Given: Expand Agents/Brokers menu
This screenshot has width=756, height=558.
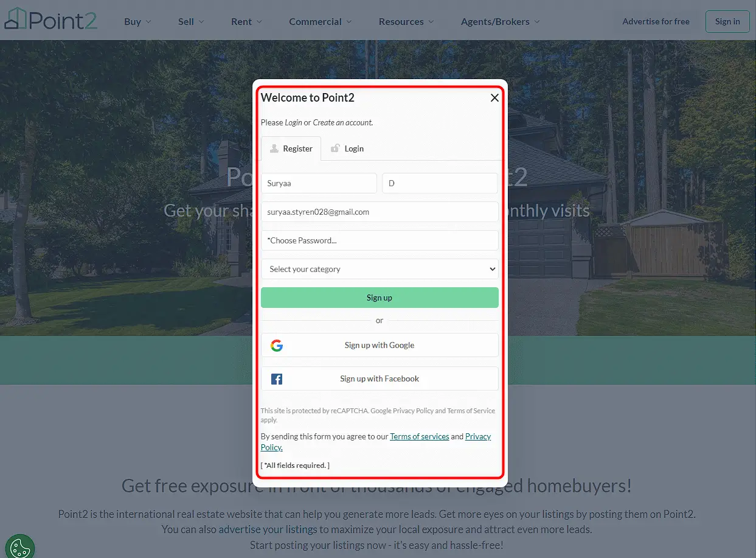Looking at the screenshot, I should coord(500,21).
